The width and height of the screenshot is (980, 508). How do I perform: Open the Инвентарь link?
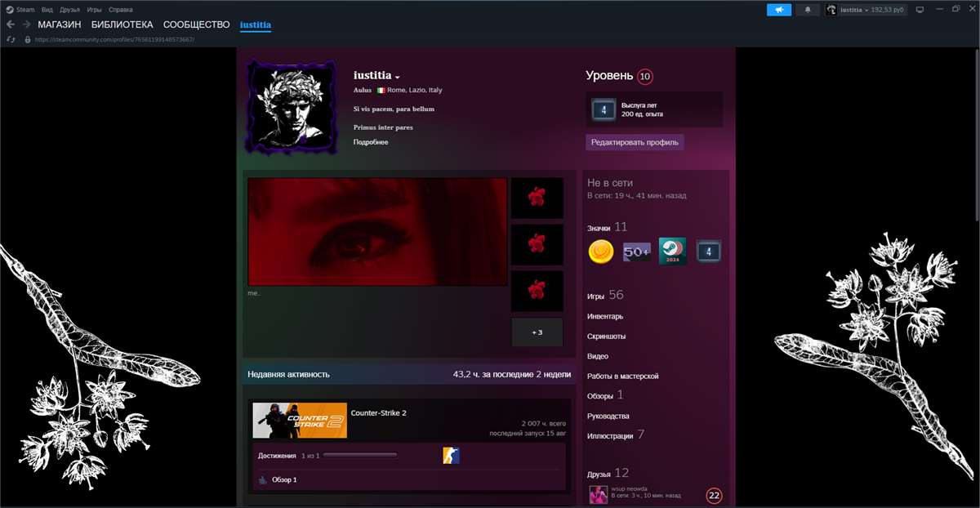pyautogui.click(x=604, y=316)
